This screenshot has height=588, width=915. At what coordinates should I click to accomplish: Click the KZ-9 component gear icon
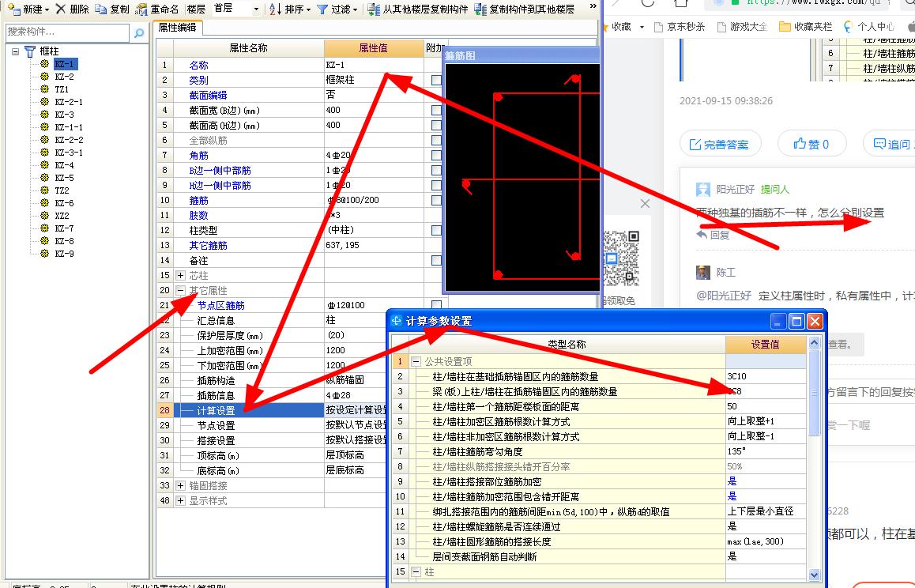click(44, 254)
